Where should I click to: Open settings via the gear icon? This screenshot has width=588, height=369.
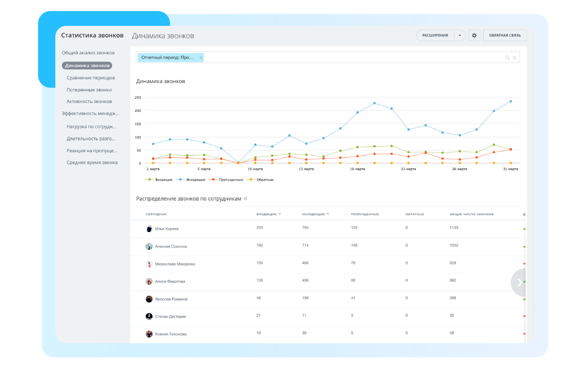click(474, 35)
